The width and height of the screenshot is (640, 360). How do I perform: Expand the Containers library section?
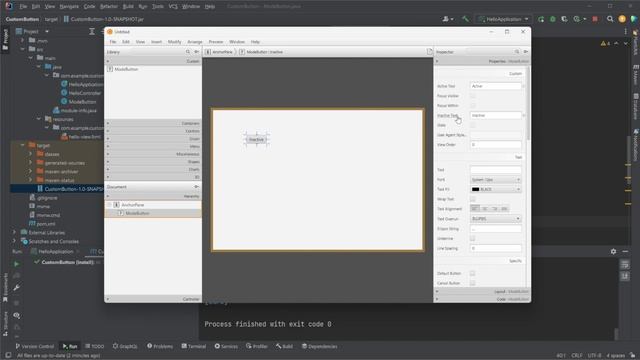coord(153,123)
